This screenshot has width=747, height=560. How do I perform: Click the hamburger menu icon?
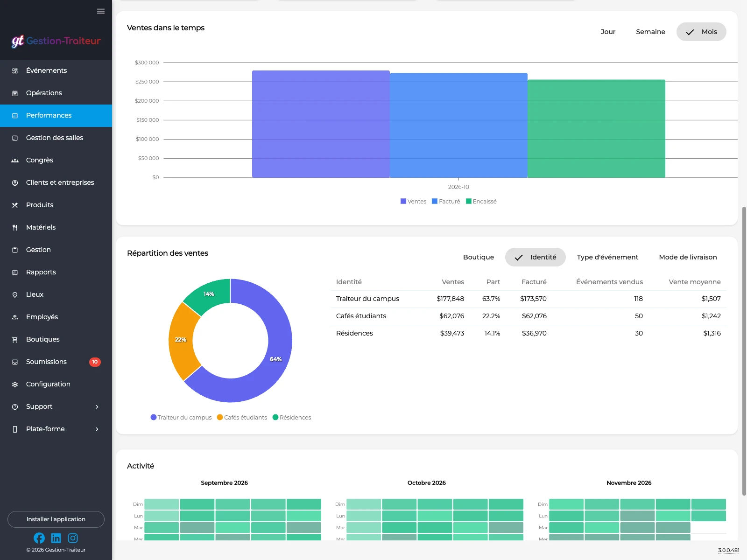(101, 11)
